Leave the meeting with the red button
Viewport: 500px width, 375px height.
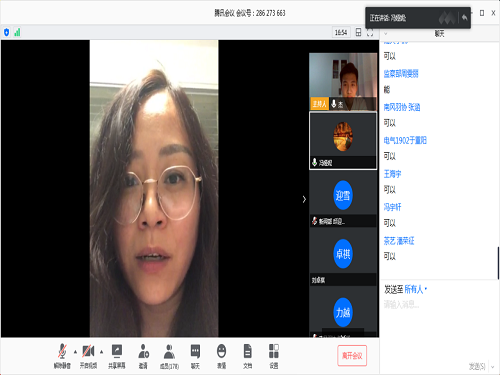[352, 356]
